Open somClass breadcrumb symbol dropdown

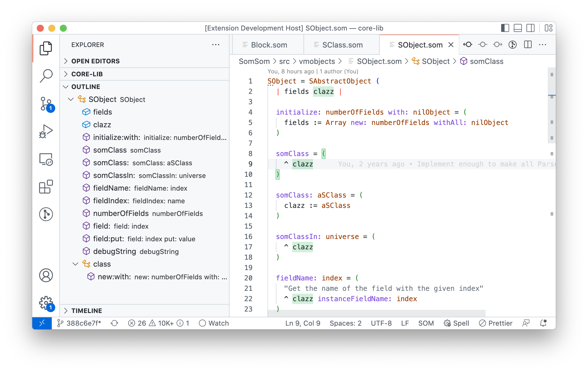coord(482,61)
